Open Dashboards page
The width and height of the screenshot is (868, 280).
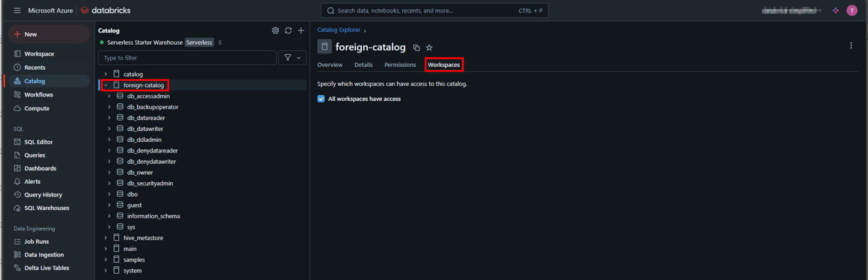(x=49, y=168)
